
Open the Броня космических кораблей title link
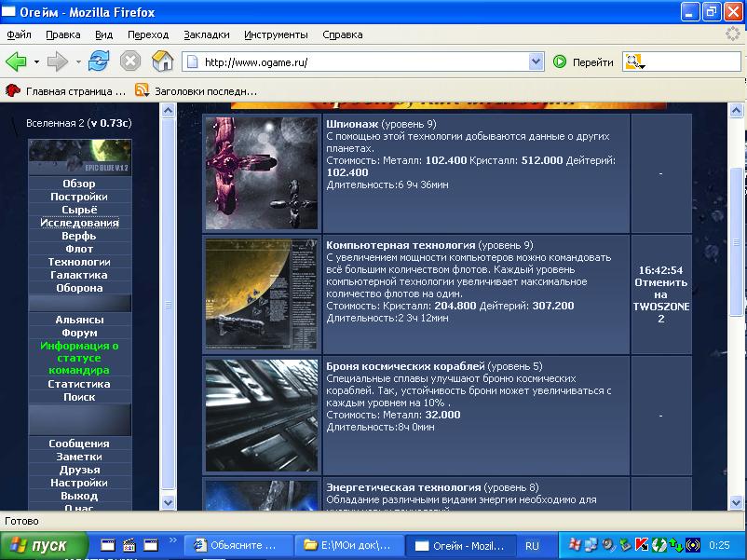click(x=405, y=366)
